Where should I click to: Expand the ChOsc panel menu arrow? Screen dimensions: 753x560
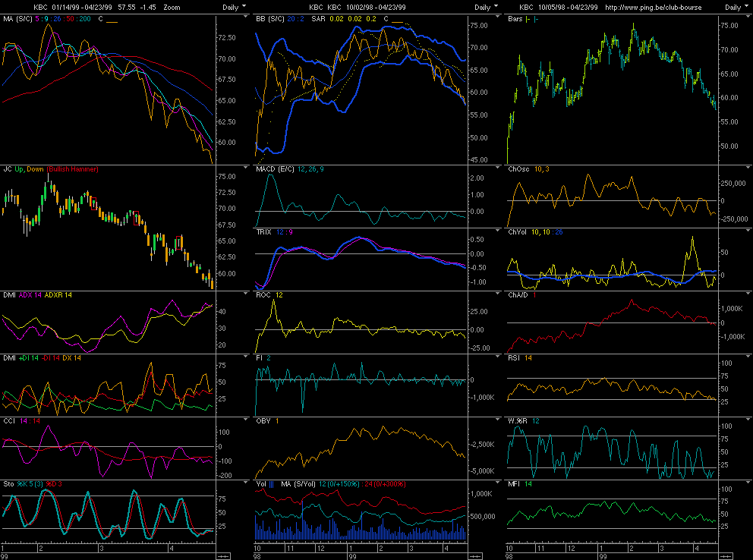tap(748, 168)
